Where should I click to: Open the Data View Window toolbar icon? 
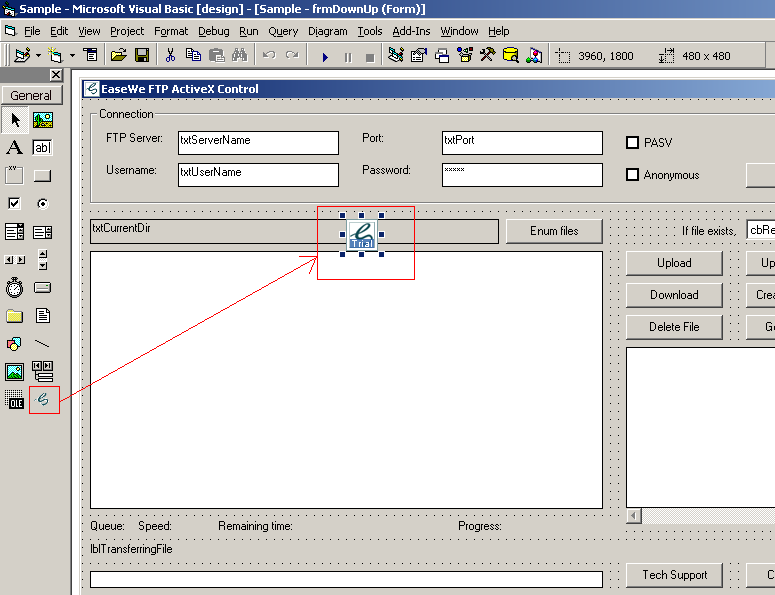[511, 55]
